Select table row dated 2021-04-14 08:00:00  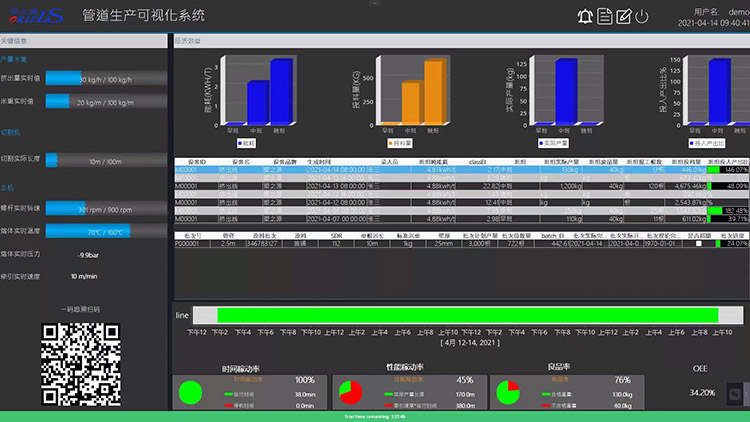coord(462,169)
